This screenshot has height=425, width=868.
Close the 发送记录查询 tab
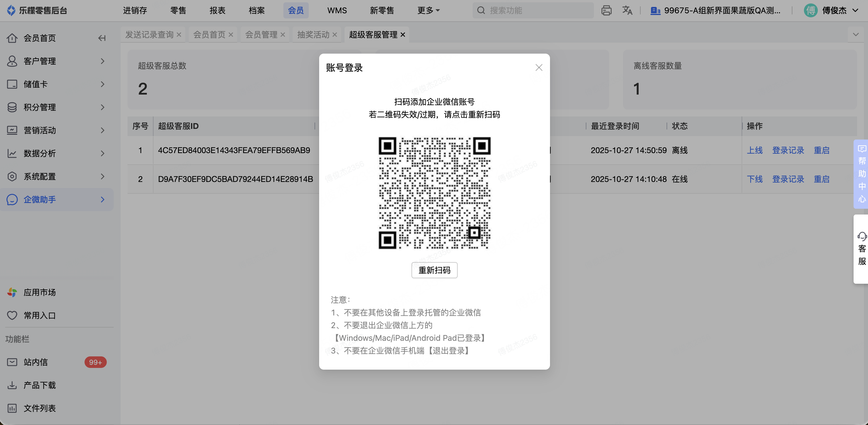pos(179,35)
